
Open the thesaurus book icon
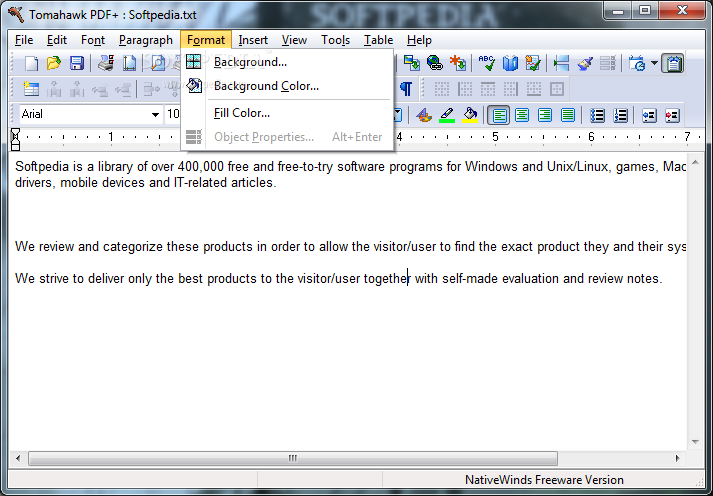[x=510, y=63]
